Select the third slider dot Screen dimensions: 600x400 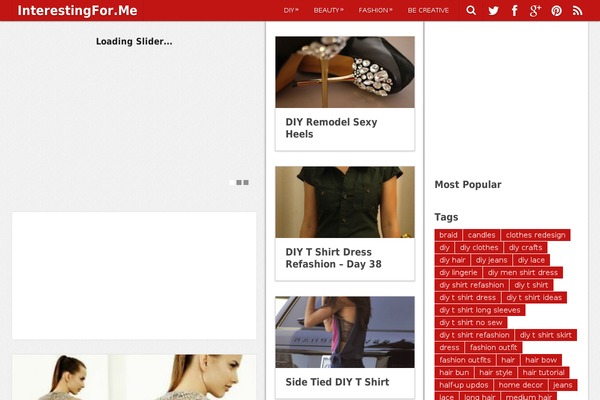point(246,183)
